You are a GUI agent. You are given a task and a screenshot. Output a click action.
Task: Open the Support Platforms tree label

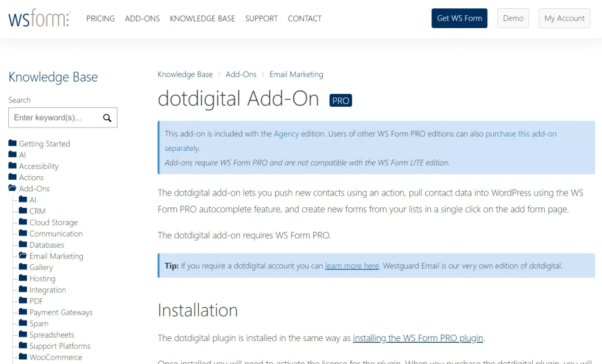60,346
